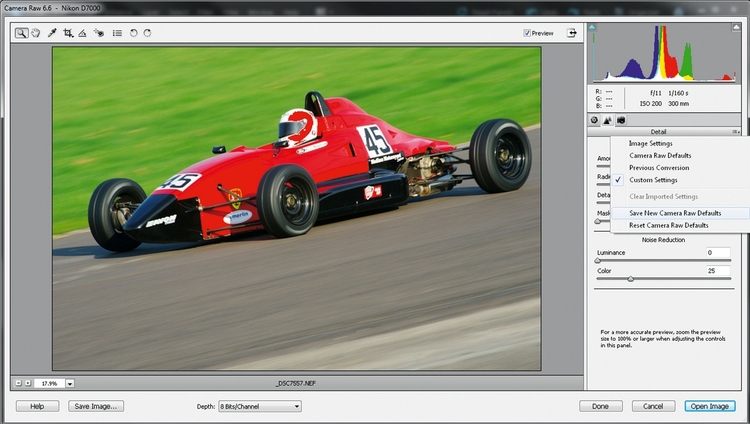Click the f/11 aperture readout
750x424 pixels.
656,93
